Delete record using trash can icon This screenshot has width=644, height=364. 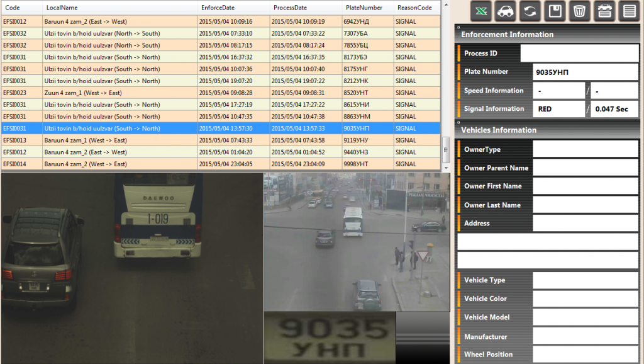[x=579, y=11]
